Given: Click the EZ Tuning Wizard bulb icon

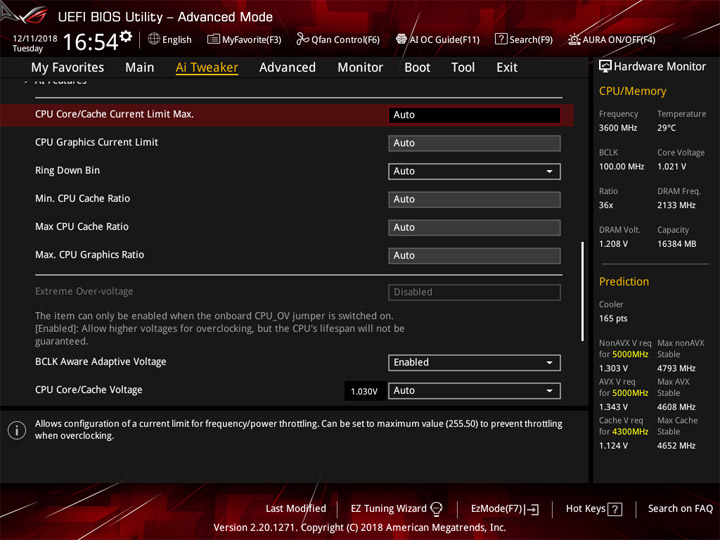Looking at the screenshot, I should coord(436,509).
